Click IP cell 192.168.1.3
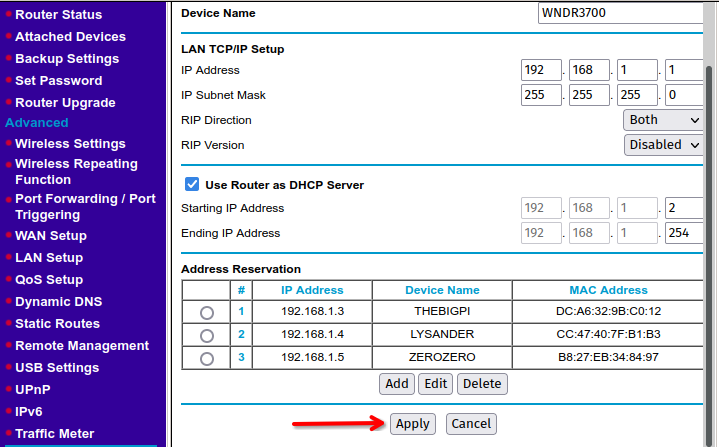Viewport: 719px width, 447px height. tap(312, 311)
